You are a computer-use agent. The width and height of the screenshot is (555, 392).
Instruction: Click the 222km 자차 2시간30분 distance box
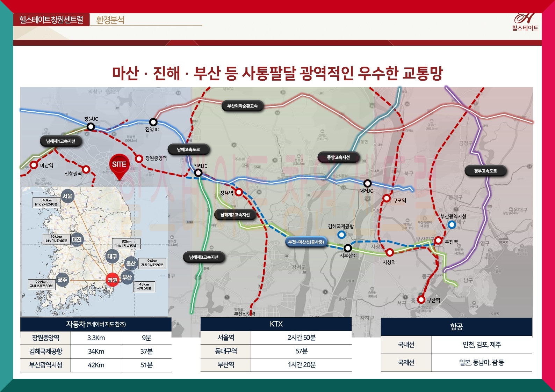point(41,284)
